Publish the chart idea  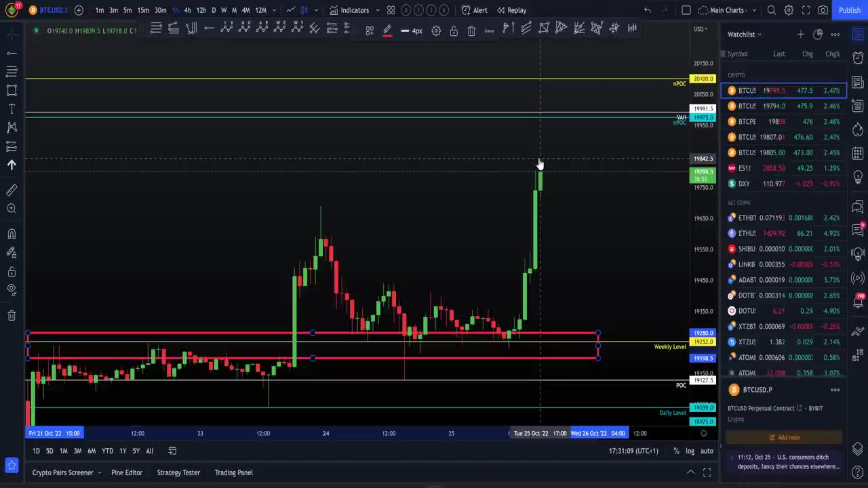click(850, 10)
